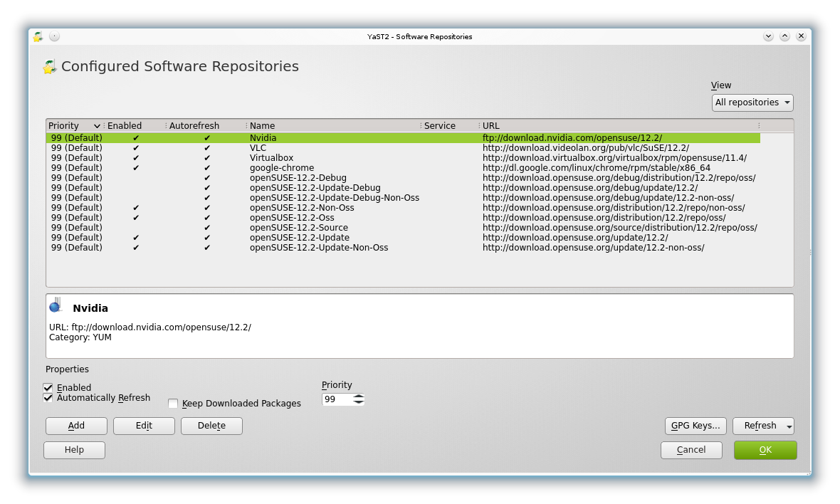Image resolution: width=840 pixels, height=504 pixels.
Task: Click Autorefresh checkmark in google-chrome row
Action: [x=207, y=167]
